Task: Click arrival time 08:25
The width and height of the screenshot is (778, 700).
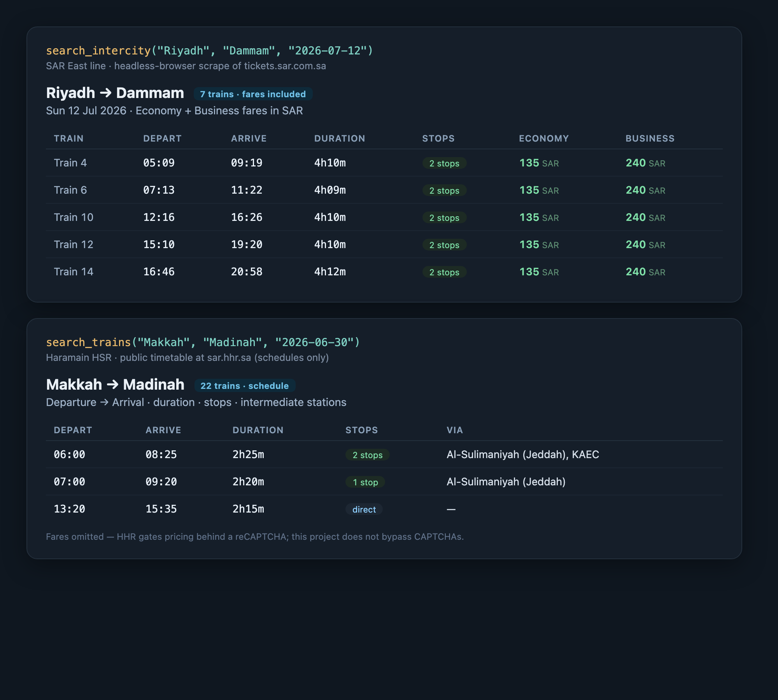Action: coord(161,455)
